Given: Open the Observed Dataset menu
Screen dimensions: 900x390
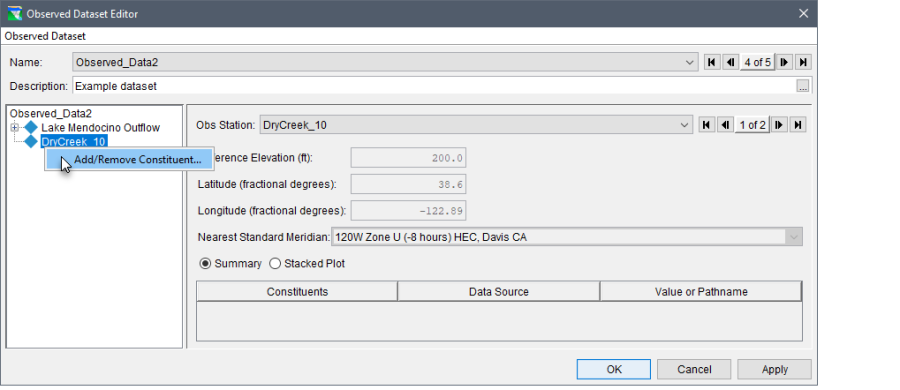Looking at the screenshot, I should [x=45, y=36].
